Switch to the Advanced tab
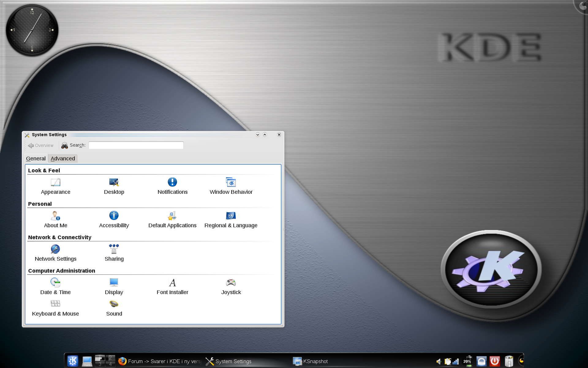 63,159
